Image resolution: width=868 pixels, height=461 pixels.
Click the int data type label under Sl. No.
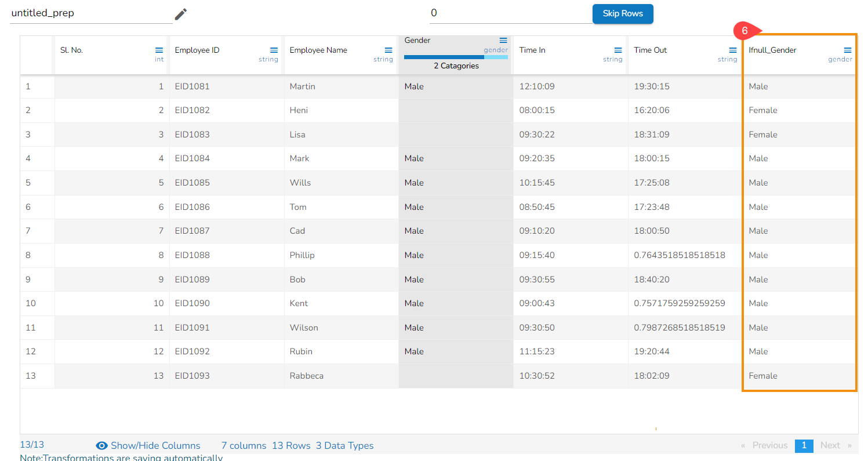pos(159,60)
